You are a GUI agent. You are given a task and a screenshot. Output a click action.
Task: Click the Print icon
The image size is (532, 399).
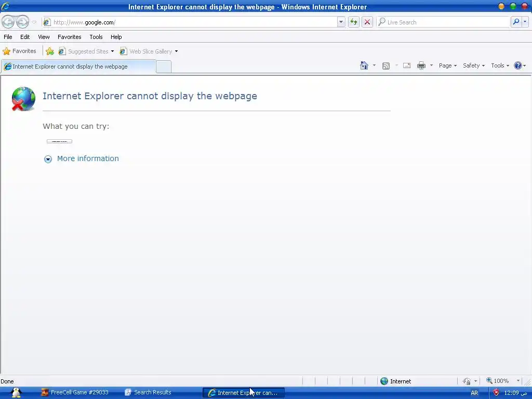[x=421, y=66]
